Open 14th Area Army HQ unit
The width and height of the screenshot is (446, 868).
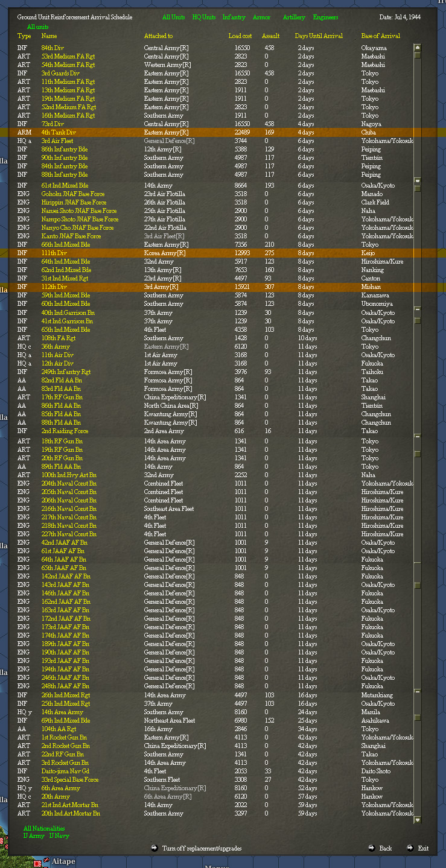[62, 712]
